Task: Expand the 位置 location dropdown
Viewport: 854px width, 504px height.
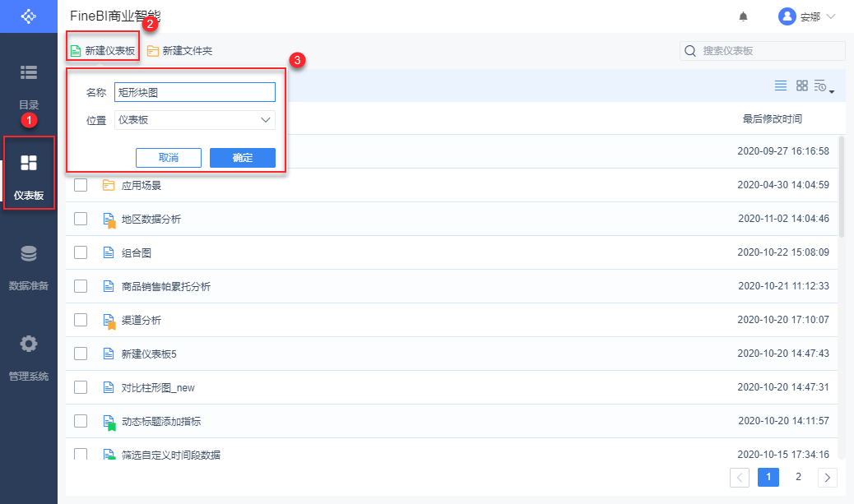Action: (265, 120)
